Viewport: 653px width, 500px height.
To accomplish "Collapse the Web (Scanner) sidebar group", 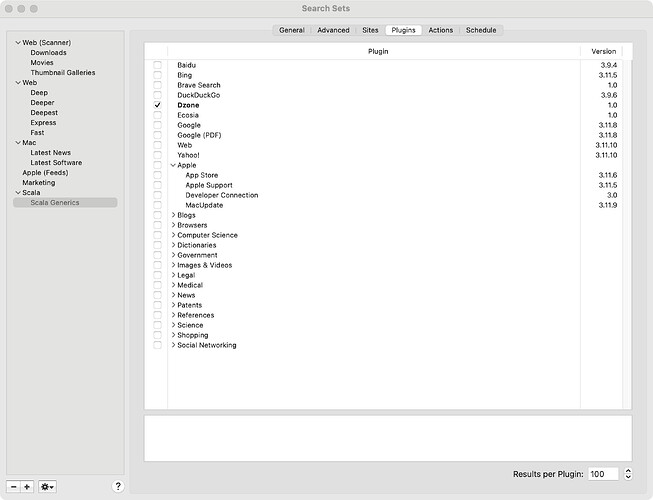I will tap(18, 42).
